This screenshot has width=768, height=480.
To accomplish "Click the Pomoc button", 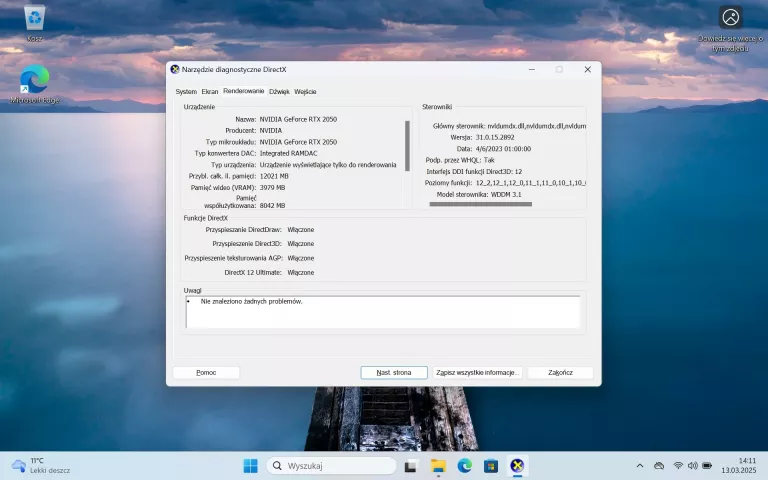I will pos(206,373).
